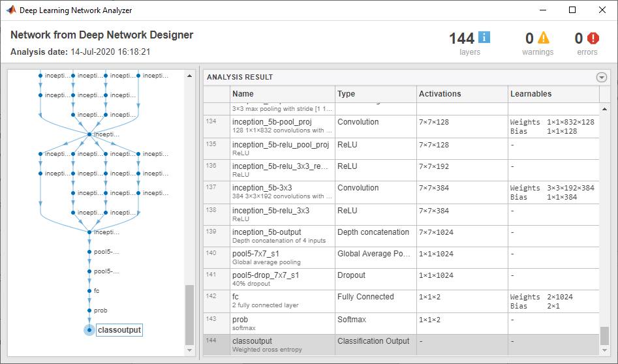Image resolution: width=618 pixels, height=364 pixels.
Task: Click down arrow of the graph pane scrollbar
Action: pos(190,350)
